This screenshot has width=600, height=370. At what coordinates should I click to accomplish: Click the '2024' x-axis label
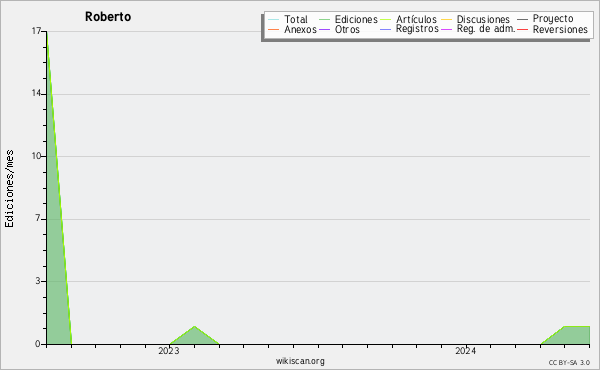click(466, 351)
